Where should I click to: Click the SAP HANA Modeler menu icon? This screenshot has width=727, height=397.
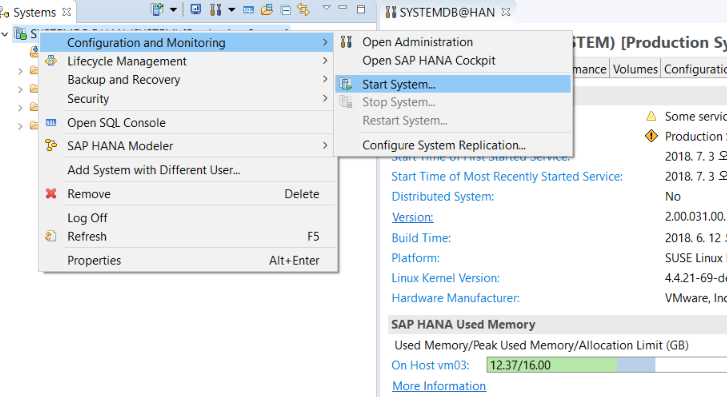51,146
